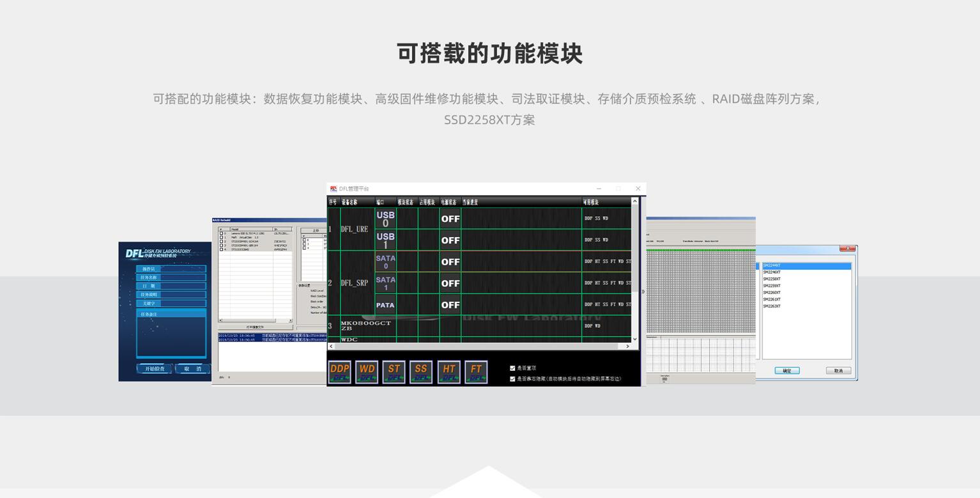Image resolution: width=980 pixels, height=498 pixels.
Task: Toggle USB 0 power state OFF button
Action: [x=450, y=219]
